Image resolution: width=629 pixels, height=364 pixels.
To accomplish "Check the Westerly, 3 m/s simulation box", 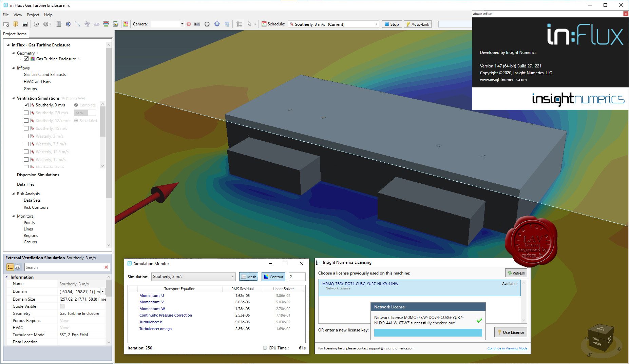I will click(x=26, y=136).
